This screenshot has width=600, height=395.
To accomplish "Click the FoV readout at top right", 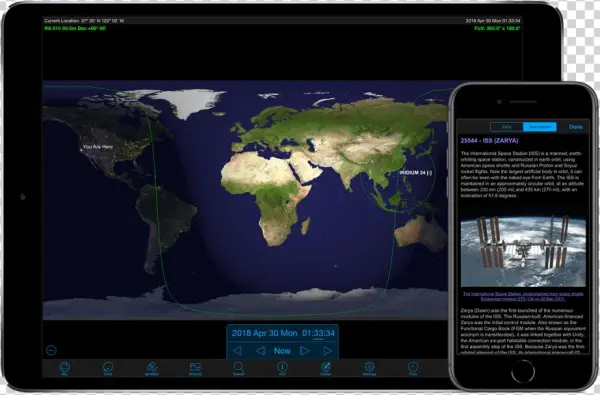I will 497,28.
